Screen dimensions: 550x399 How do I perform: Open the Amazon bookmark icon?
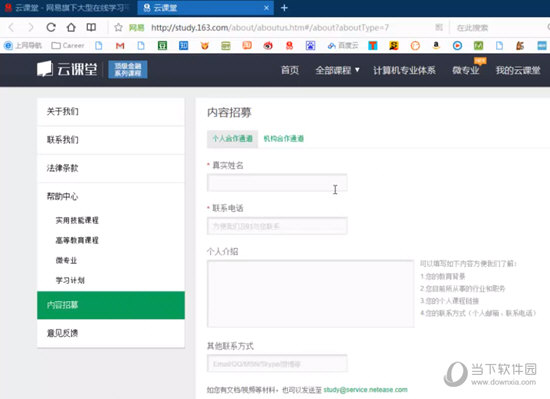tap(436, 46)
